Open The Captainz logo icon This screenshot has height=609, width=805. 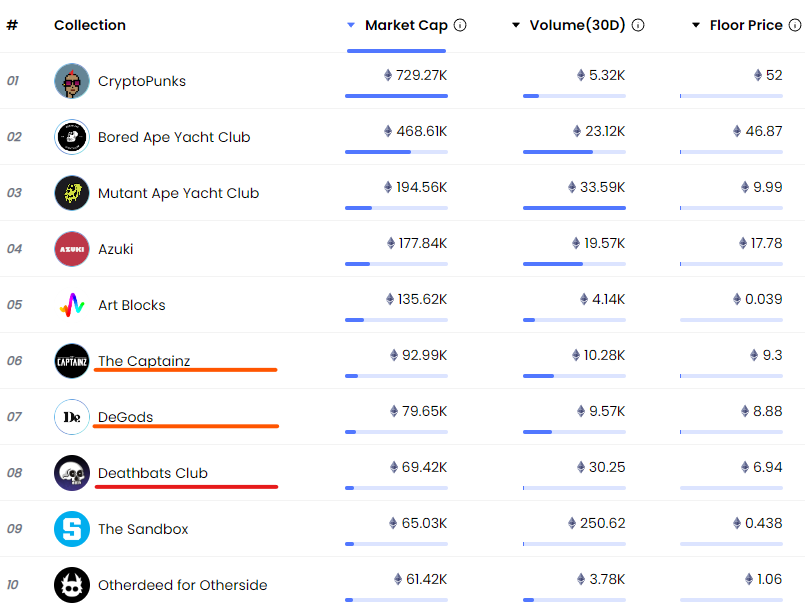(x=72, y=361)
